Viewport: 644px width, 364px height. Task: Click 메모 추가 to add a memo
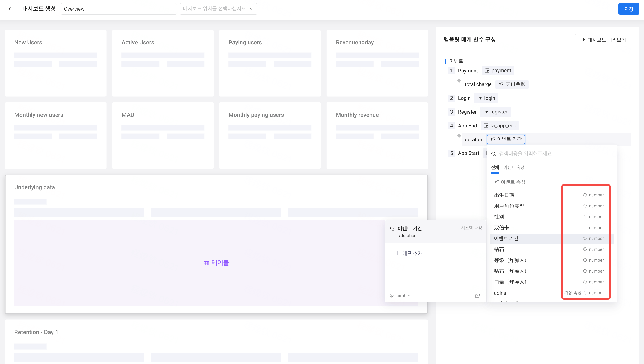tap(409, 253)
